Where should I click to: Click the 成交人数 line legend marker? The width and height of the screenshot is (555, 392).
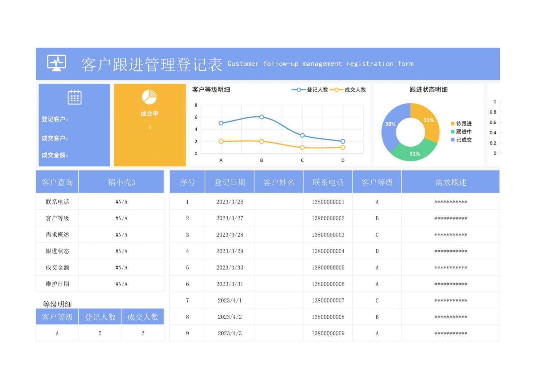[x=336, y=90]
